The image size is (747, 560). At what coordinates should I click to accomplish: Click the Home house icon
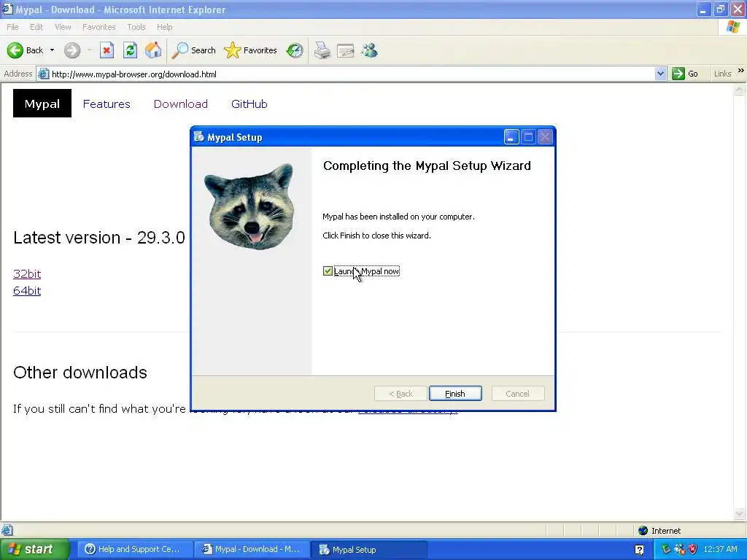[x=153, y=50]
